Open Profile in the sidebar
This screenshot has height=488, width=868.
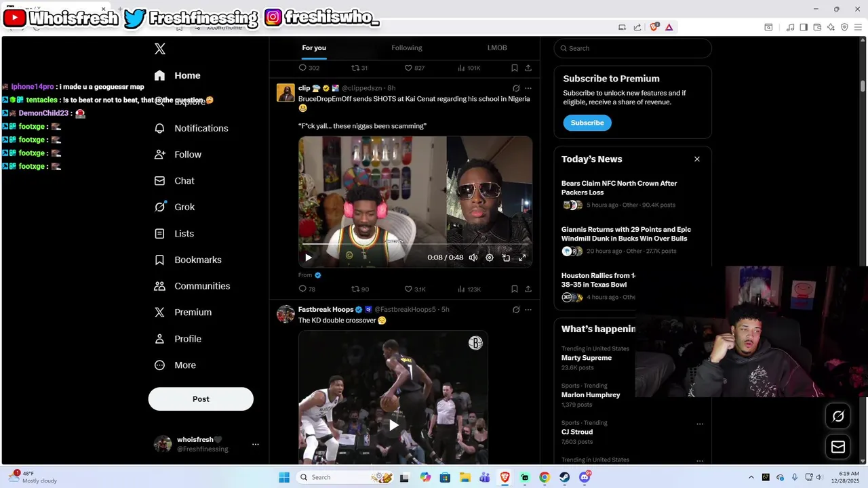point(178,339)
